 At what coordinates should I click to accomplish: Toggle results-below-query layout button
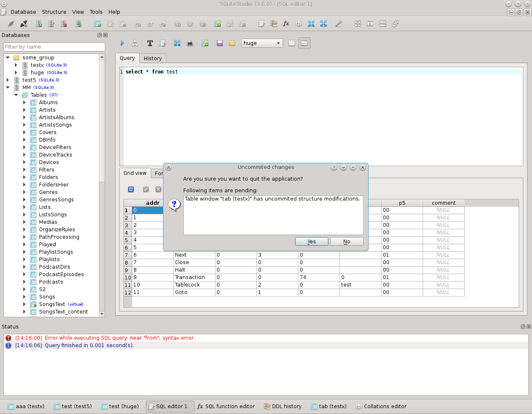pyautogui.click(x=304, y=43)
